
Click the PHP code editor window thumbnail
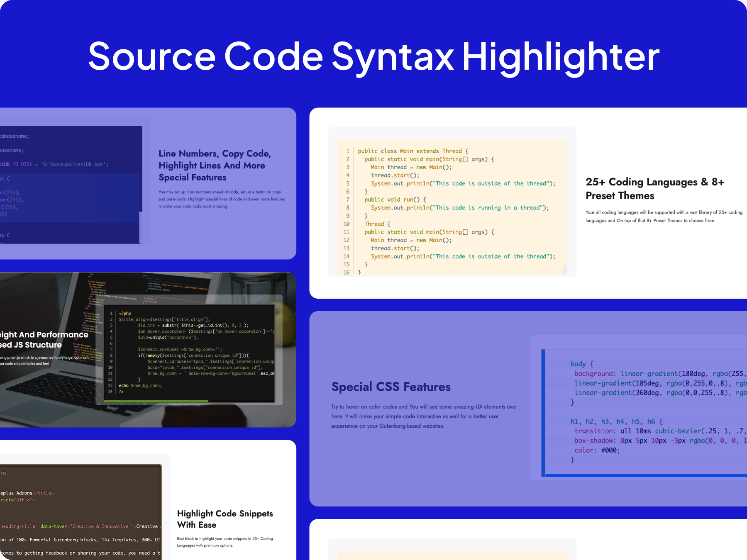click(x=189, y=355)
